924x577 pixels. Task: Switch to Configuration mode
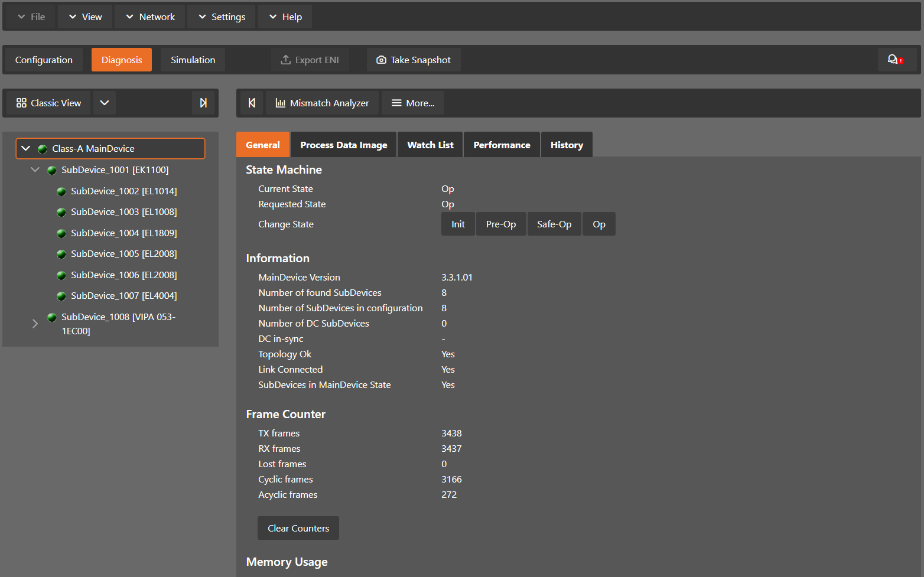click(x=44, y=60)
